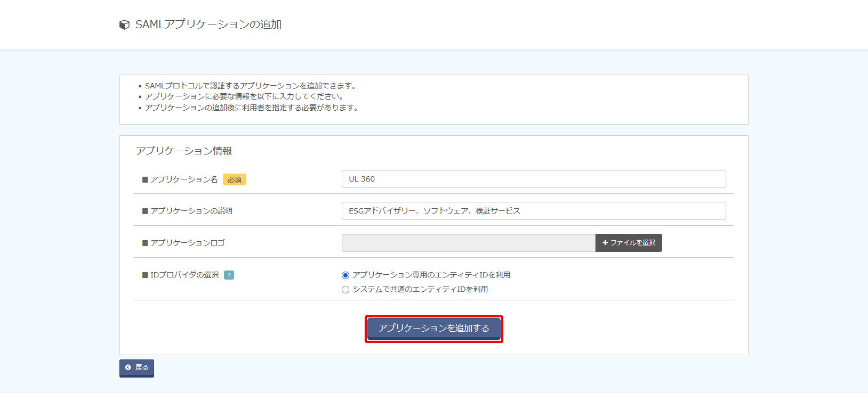Click the システムで共通のエンティティIDを利用 label text
This screenshot has height=393, width=868.
(x=420, y=289)
